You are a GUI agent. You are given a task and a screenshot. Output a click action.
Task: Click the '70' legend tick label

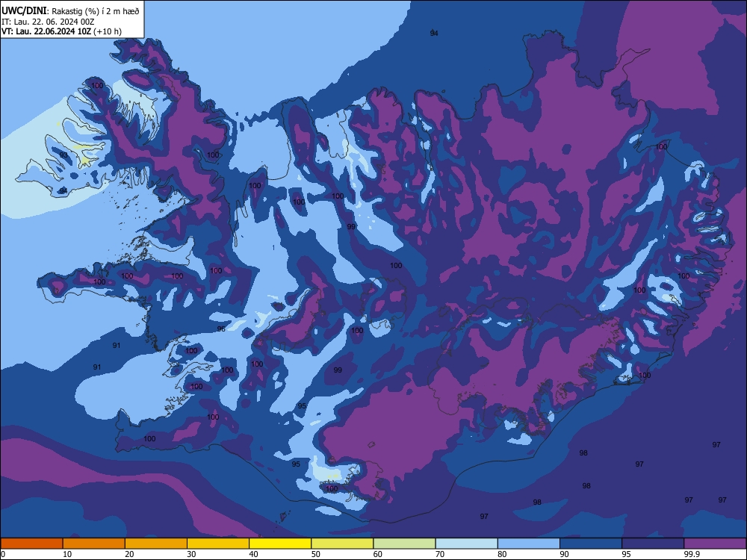tap(440, 554)
